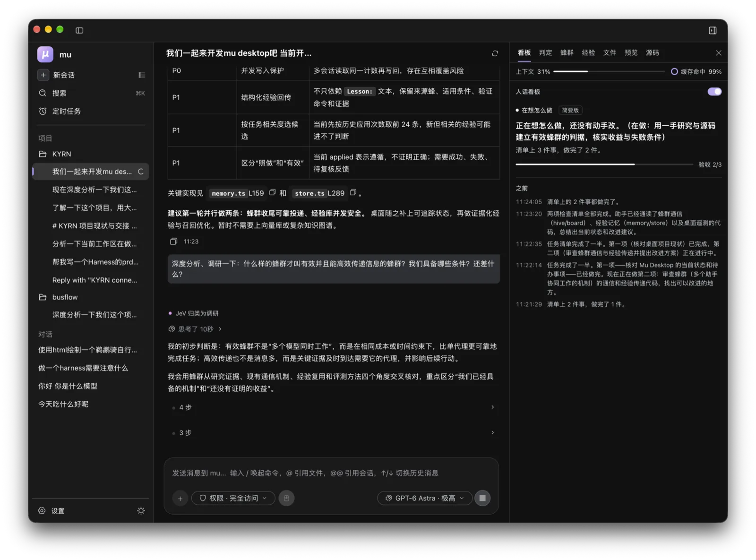The image size is (756, 560).
Task: Open the GPT-6 Astra · 极高 model dropdown
Action: 424,498
